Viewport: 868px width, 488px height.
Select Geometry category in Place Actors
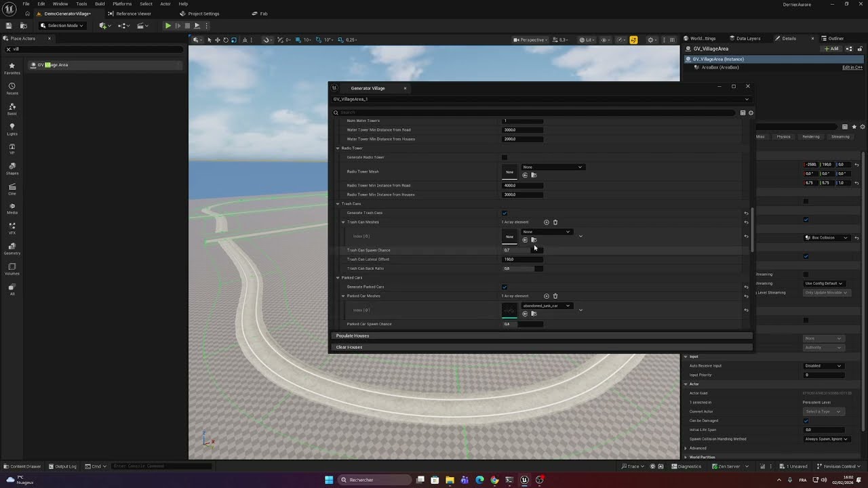coord(12,249)
